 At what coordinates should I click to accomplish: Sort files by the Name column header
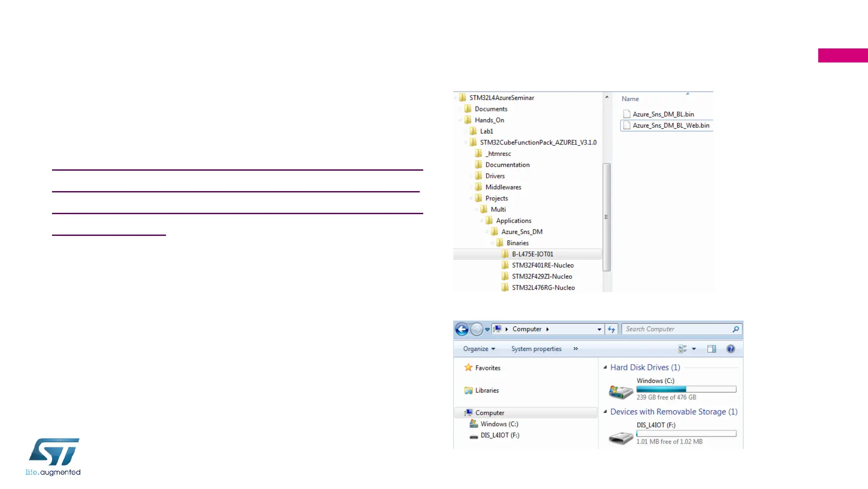click(x=630, y=99)
